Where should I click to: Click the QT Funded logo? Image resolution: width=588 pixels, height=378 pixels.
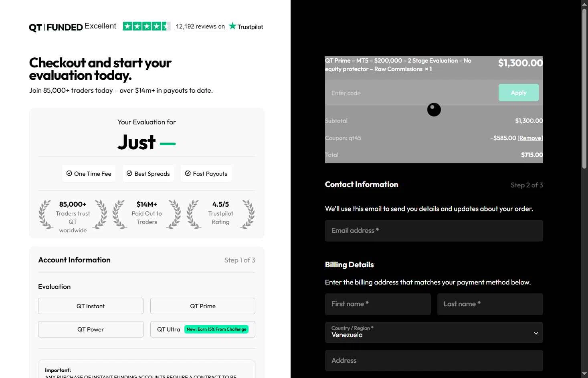[x=56, y=27]
